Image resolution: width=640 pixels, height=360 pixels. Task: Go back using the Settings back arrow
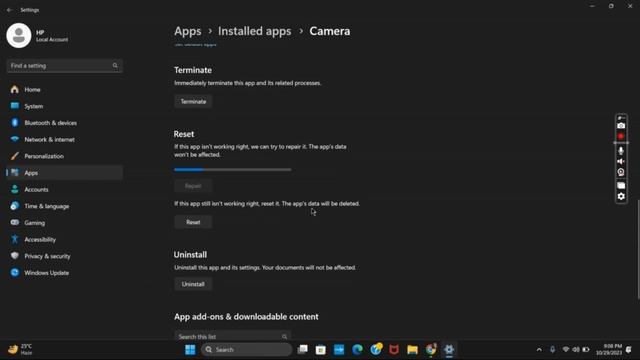(x=10, y=10)
